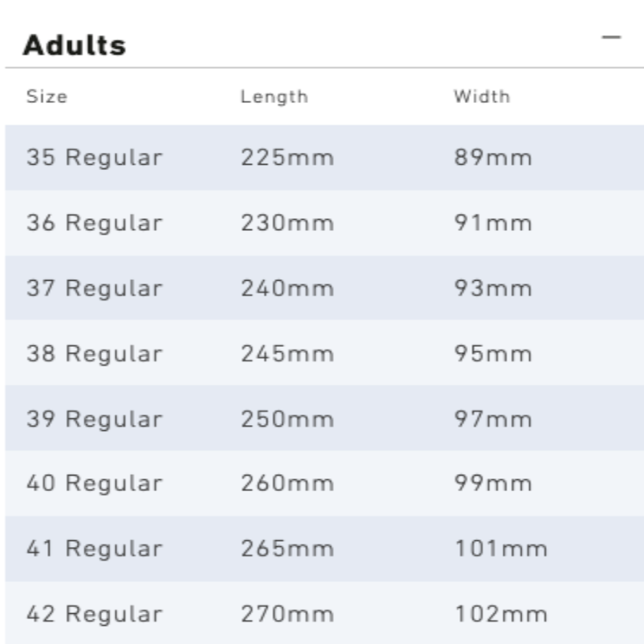Click the 240mm length value
This screenshot has width=644, height=644.
[287, 289]
